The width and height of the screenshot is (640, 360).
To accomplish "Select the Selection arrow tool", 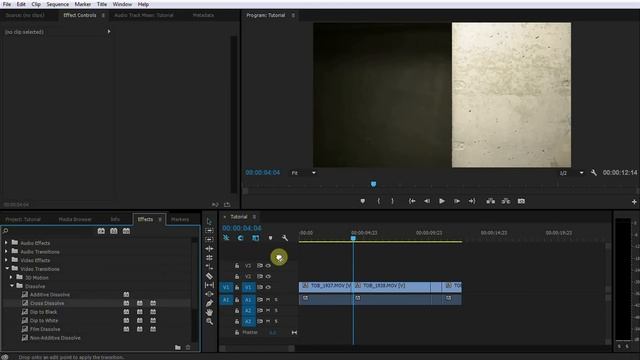I will click(x=209, y=221).
